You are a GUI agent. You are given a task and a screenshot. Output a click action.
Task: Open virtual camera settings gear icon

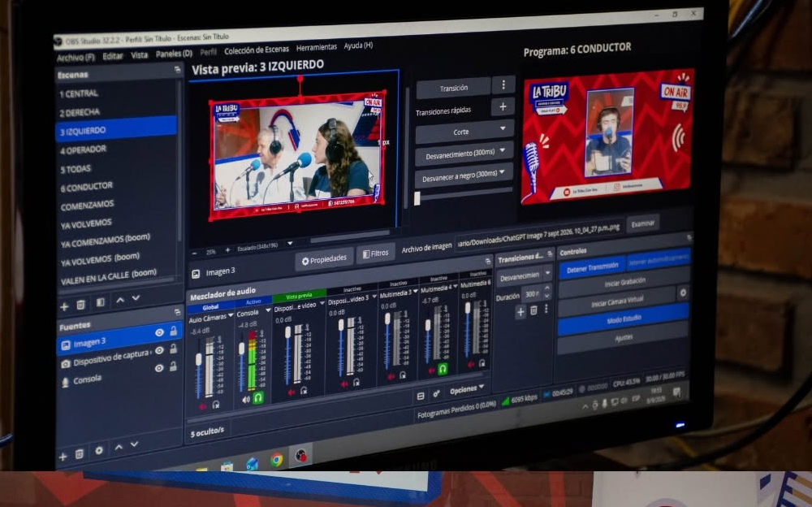pos(683,292)
